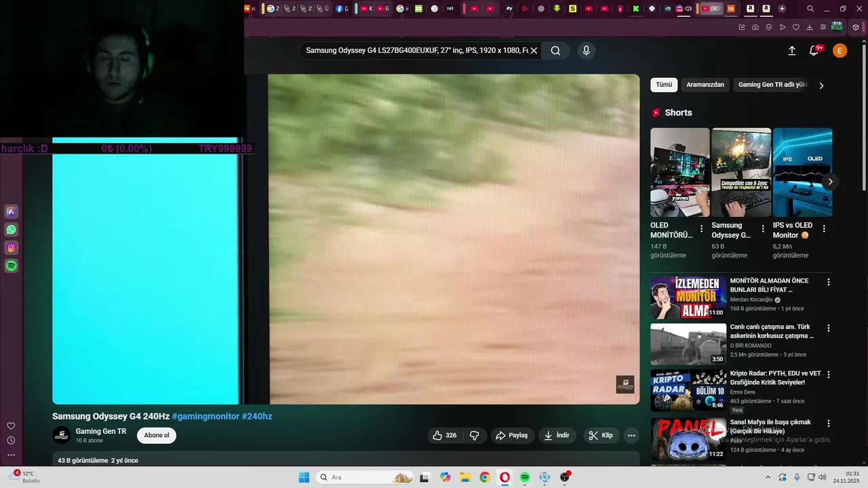Select the Aramanızdan filter chip
The width and height of the screenshot is (868, 488).
pos(705,85)
